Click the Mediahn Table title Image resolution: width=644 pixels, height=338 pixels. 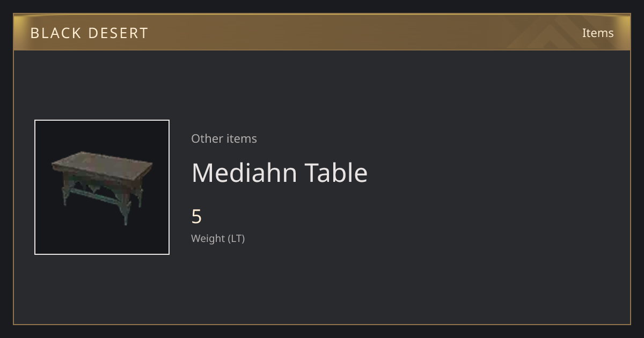pos(280,172)
